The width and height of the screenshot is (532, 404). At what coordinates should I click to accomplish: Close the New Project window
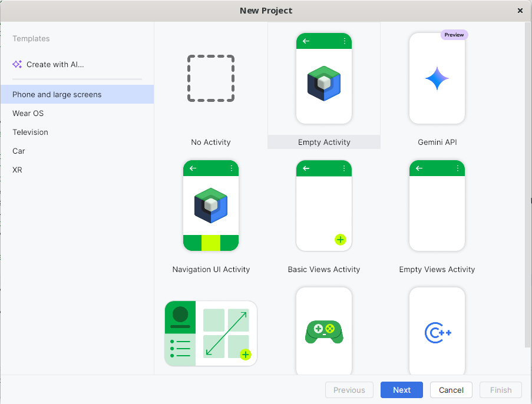pos(520,11)
